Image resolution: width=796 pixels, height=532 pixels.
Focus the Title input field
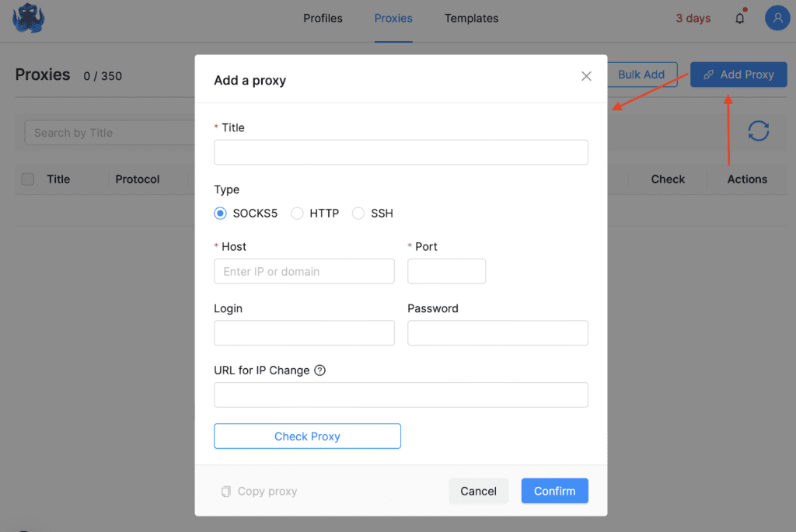[x=401, y=152]
